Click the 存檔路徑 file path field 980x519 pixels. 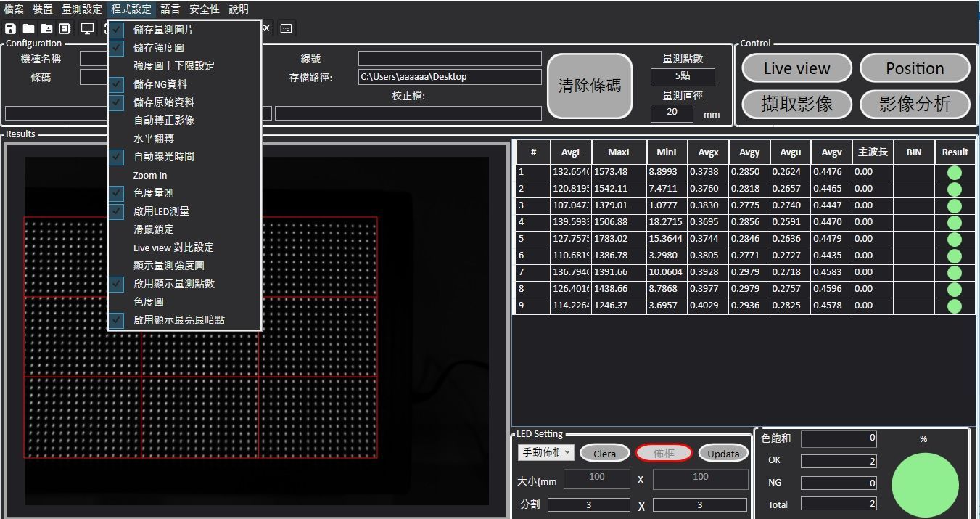coord(449,77)
